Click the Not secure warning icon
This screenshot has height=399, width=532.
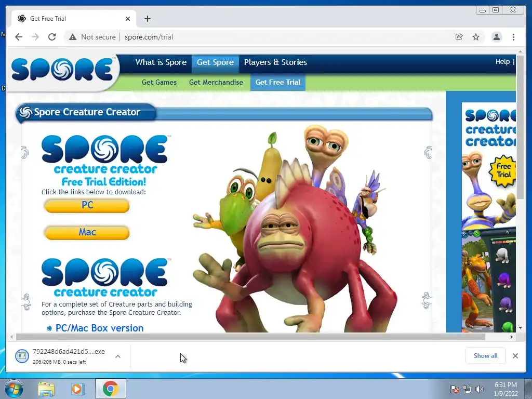click(73, 37)
